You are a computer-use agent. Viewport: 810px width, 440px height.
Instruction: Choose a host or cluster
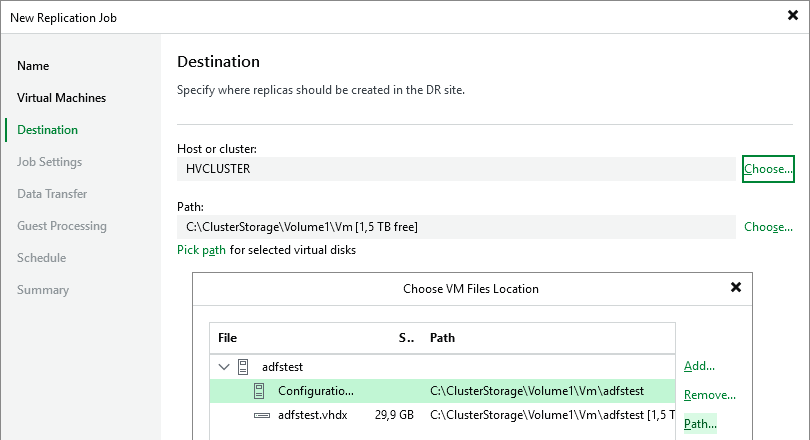(768, 169)
